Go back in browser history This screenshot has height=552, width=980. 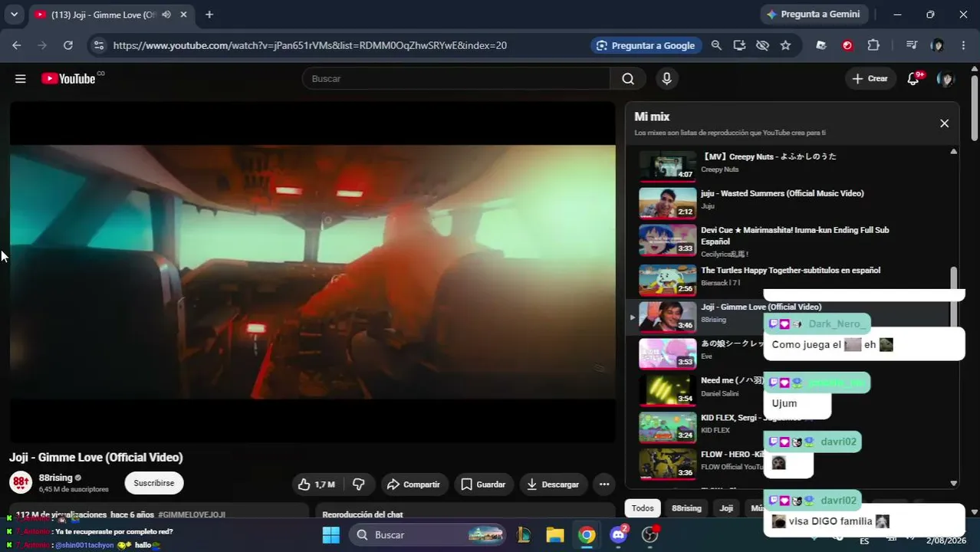pos(17,45)
